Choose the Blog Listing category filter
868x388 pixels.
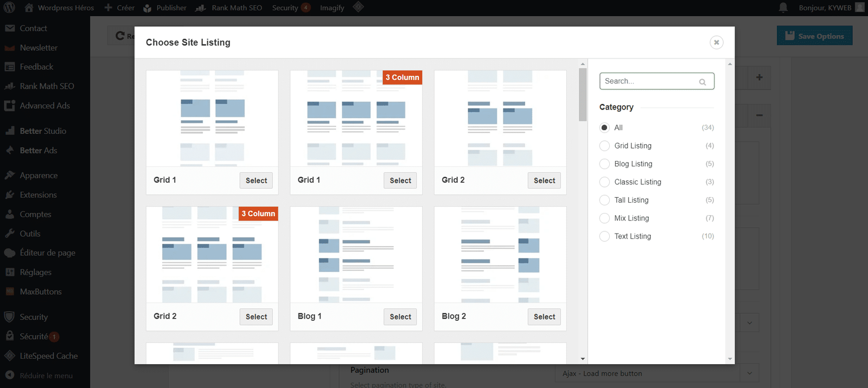pyautogui.click(x=604, y=164)
